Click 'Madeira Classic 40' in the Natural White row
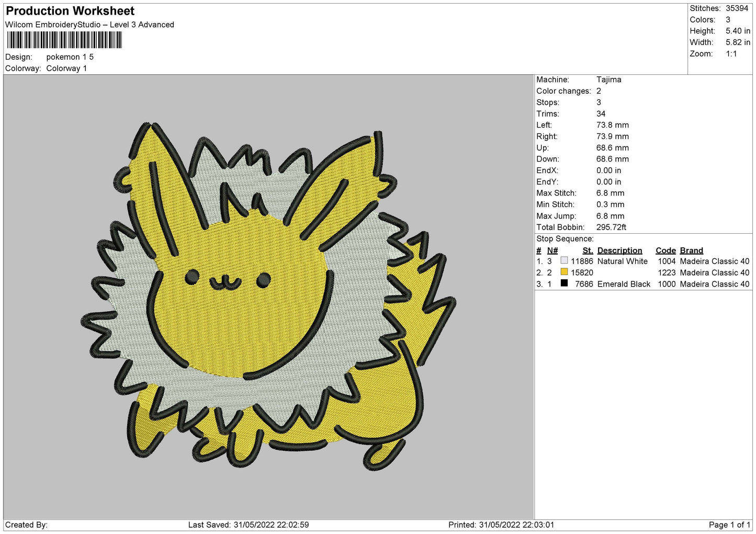Viewport: 756px width, 534px height. [714, 262]
